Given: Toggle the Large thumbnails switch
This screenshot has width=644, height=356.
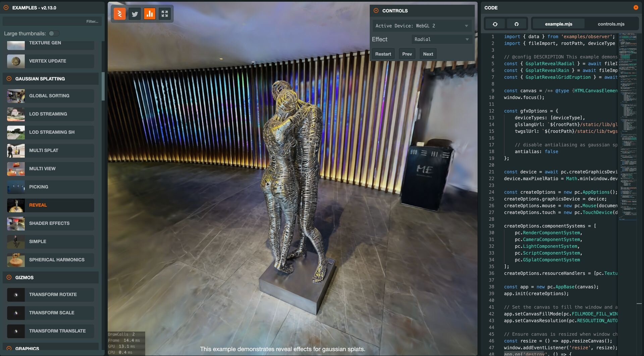Looking at the screenshot, I should (x=54, y=34).
